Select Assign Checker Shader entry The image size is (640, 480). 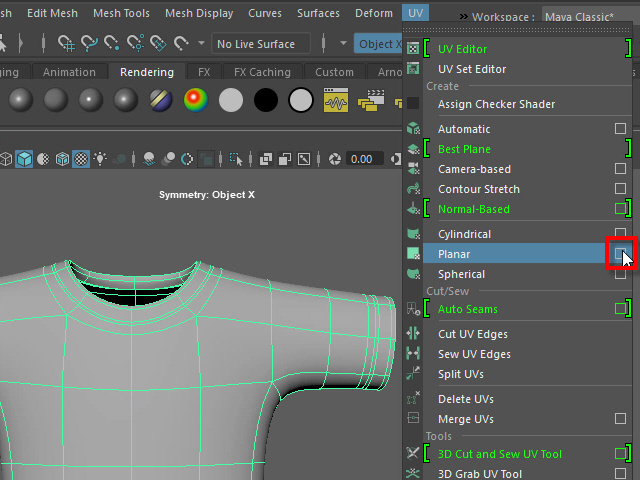pos(496,104)
